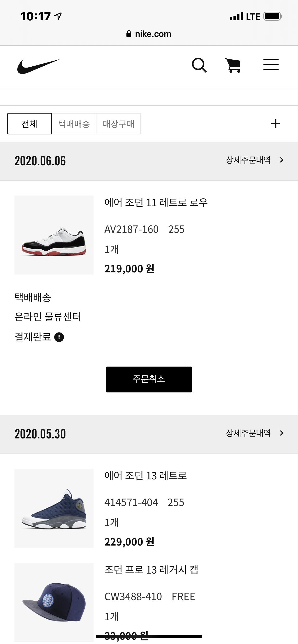Click the exclamation icon beside 결제완료

point(59,337)
